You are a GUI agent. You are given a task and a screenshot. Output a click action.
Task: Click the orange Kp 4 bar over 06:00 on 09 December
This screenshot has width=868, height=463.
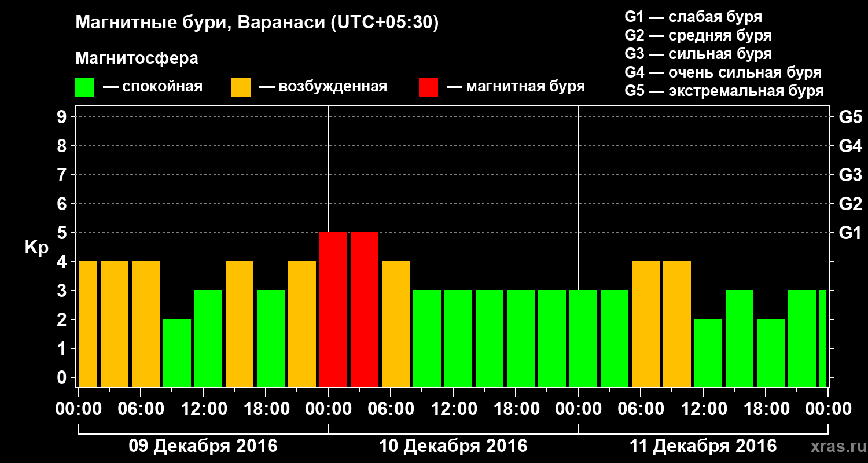tap(146, 324)
